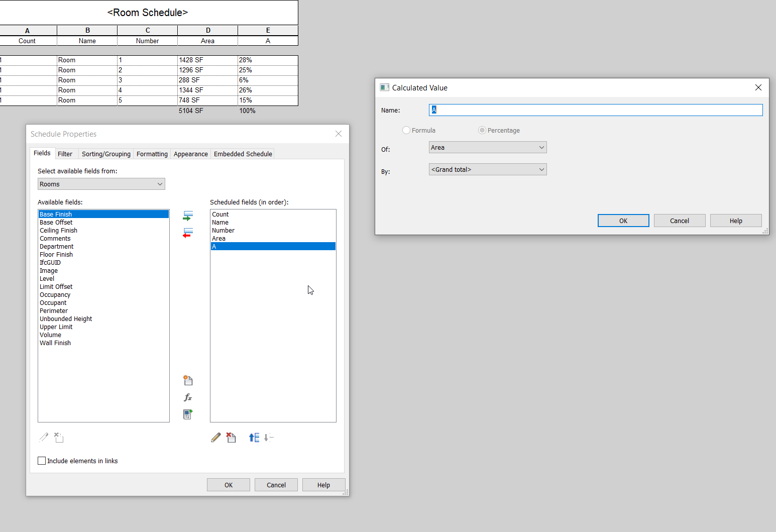Confirm calculated value with OK button
Image resolution: width=776 pixels, height=532 pixels.
pyautogui.click(x=623, y=221)
